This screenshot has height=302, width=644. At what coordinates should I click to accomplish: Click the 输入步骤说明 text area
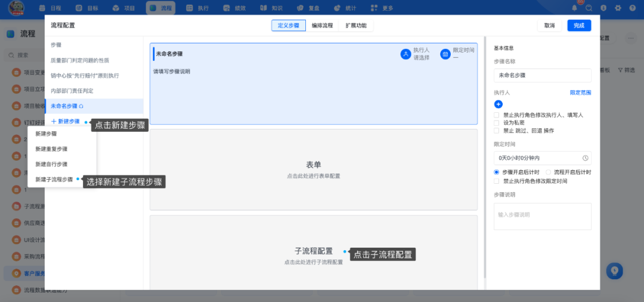542,217
